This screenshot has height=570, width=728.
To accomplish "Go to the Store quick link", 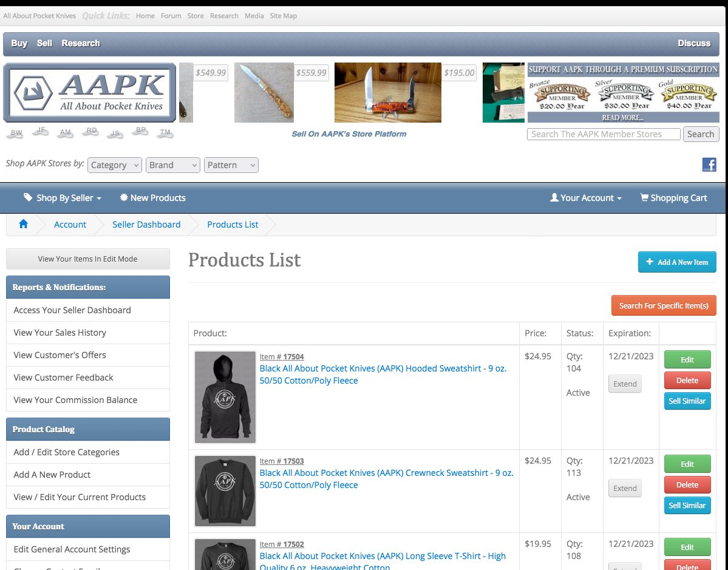I will point(196,16).
